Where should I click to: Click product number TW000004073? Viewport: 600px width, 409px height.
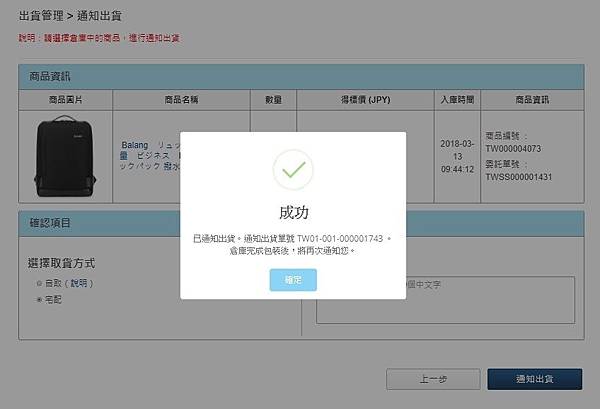(513, 148)
